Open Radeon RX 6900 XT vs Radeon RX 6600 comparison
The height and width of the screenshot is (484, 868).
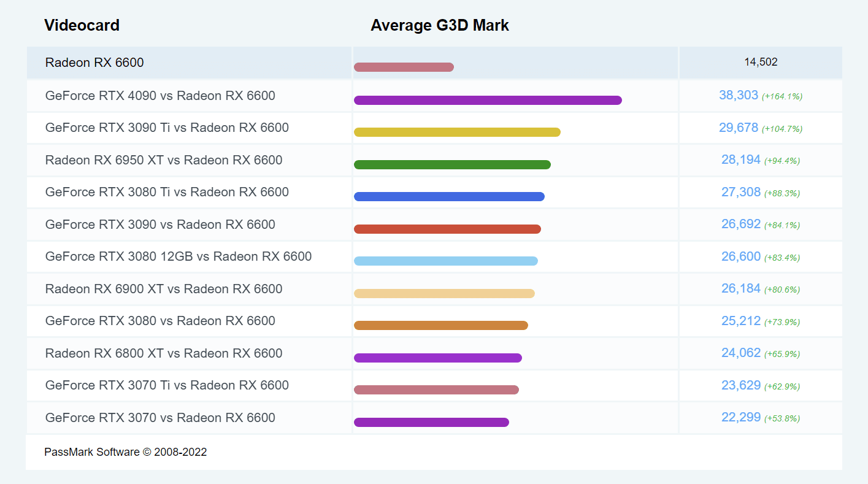tap(164, 289)
